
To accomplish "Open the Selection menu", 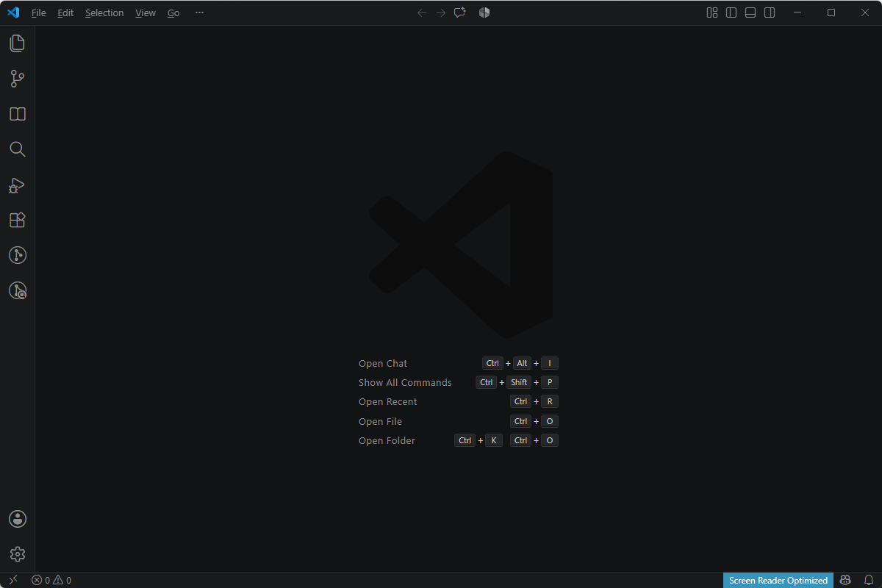I will (x=104, y=12).
